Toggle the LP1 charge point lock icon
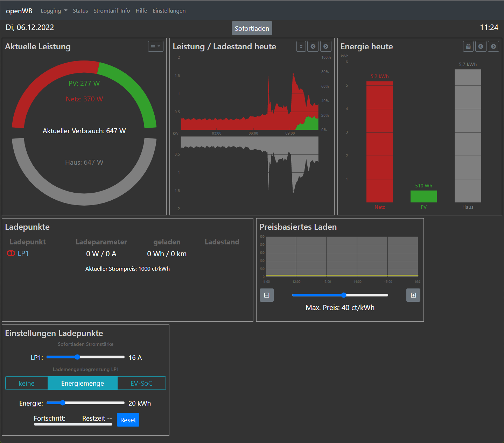 point(11,253)
